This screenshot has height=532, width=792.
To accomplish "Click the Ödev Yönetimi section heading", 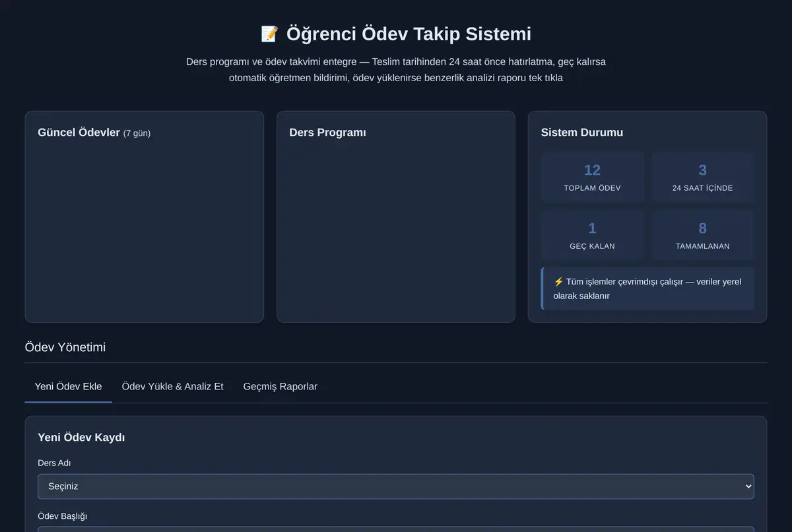I will [x=65, y=347].
